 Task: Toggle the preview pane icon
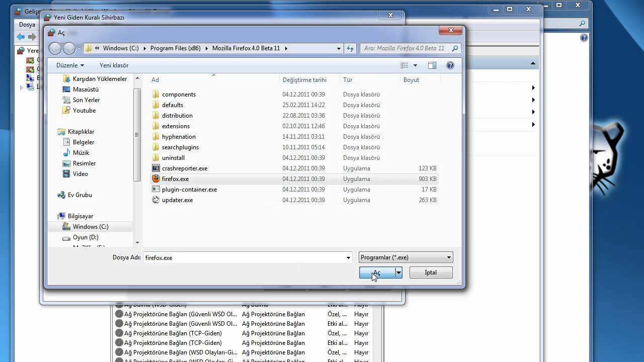coord(432,65)
